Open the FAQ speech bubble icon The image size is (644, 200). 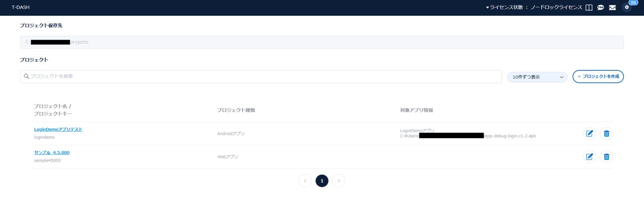pos(600,7)
